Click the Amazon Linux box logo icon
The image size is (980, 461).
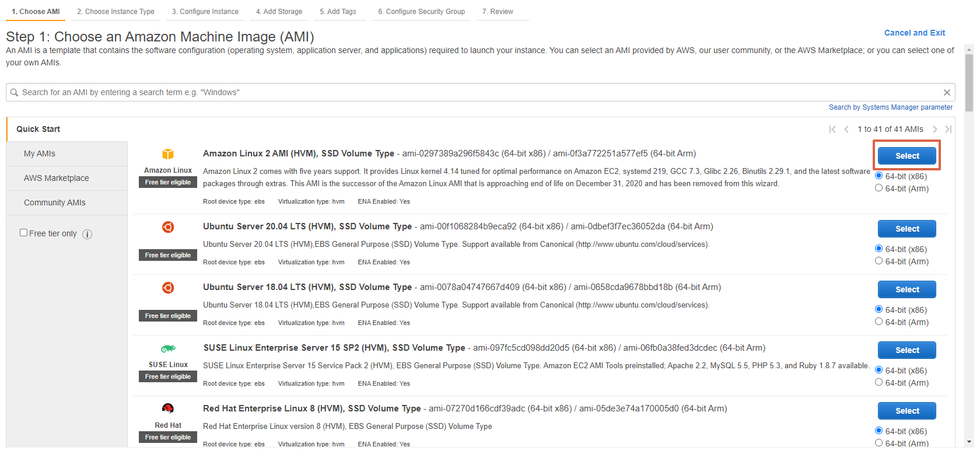coord(168,154)
